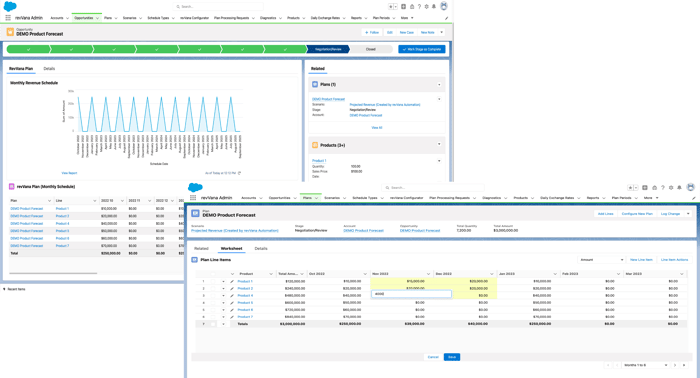Switch to the Details tab in Plan window
Screen dimensions: 700x378
click(x=261, y=249)
